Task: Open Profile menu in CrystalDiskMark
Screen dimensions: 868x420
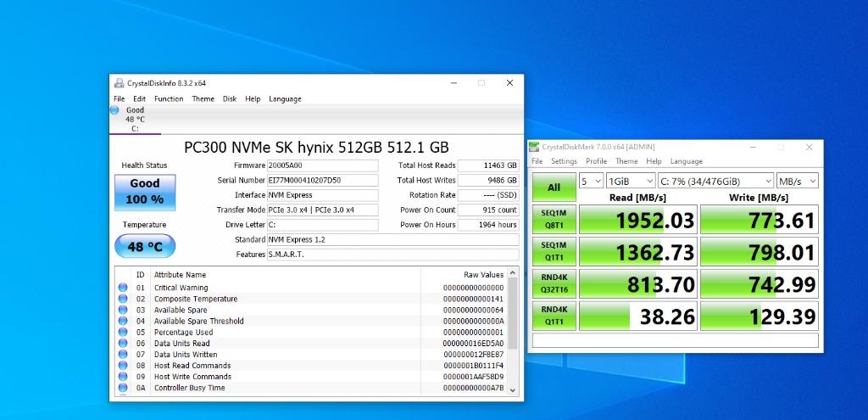Action: [x=596, y=161]
